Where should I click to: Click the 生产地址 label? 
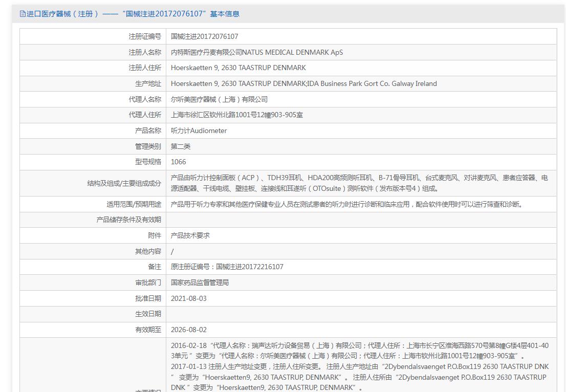pos(148,84)
